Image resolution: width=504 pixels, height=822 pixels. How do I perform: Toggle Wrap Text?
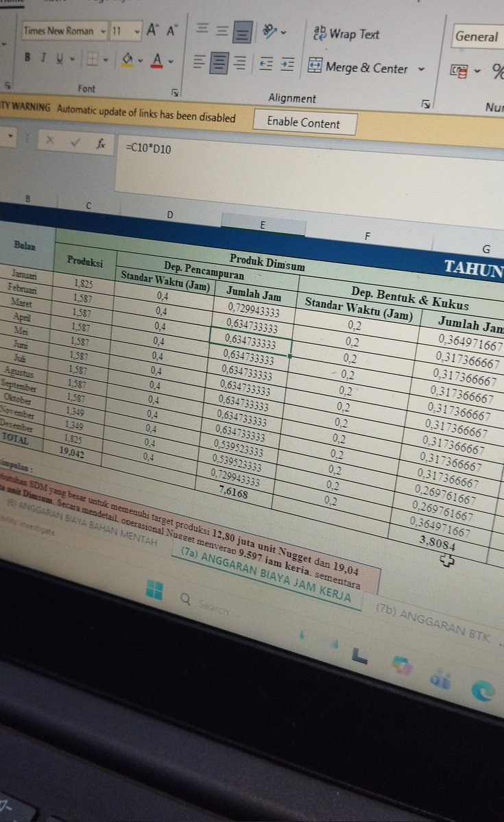coord(346,34)
